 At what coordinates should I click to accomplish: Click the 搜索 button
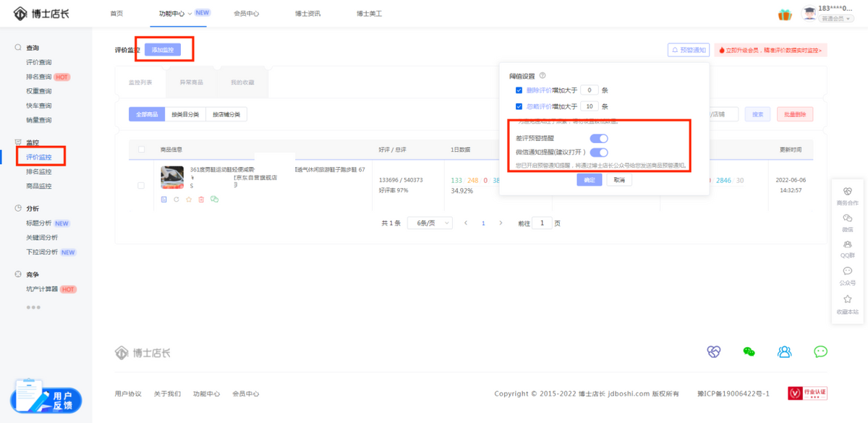[757, 114]
